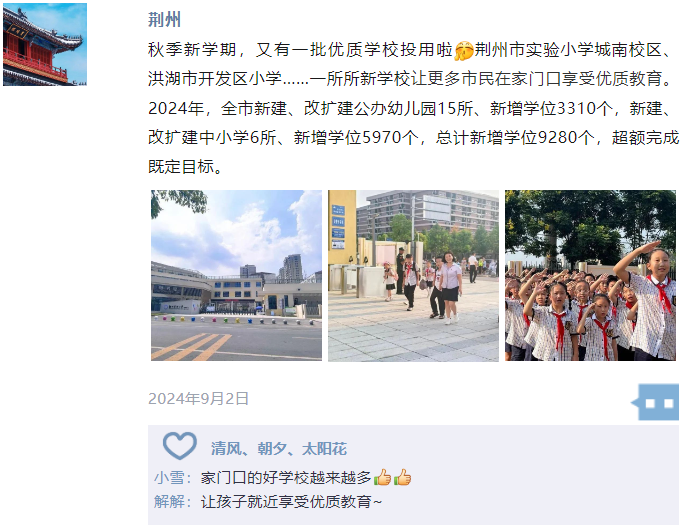Open 清风's profile from the likes list
The width and height of the screenshot is (681, 527).
226,448
